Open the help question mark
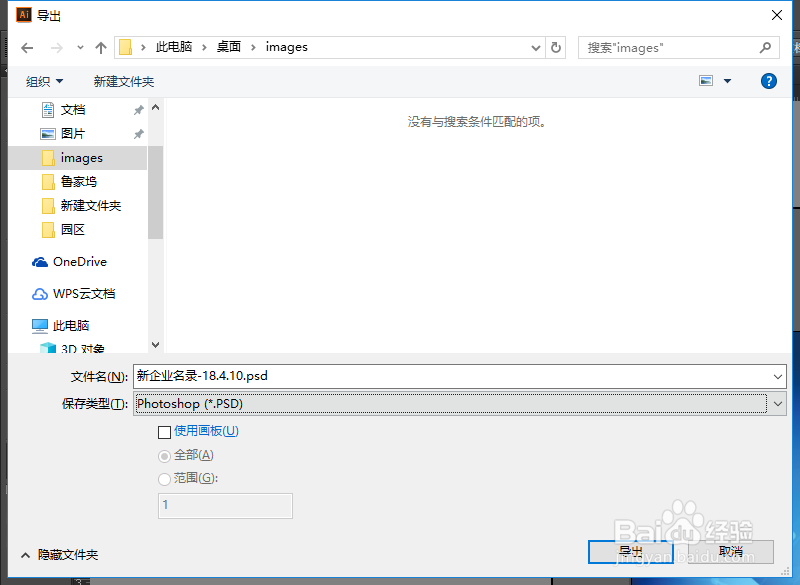The image size is (800, 585). [768, 81]
